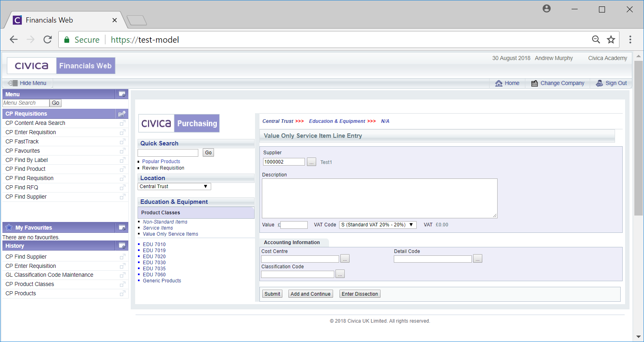Select Service Items product class
Image resolution: width=644 pixels, height=342 pixels.
click(158, 228)
